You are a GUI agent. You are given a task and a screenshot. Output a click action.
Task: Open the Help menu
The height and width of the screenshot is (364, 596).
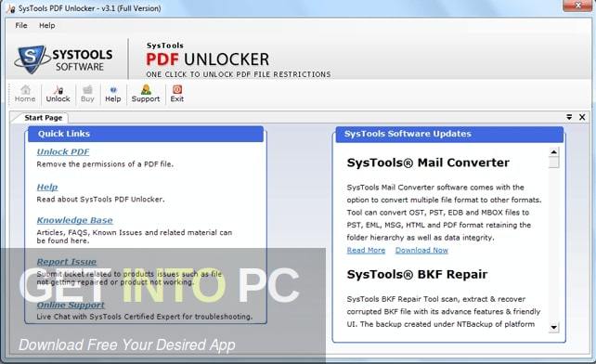coord(47,25)
